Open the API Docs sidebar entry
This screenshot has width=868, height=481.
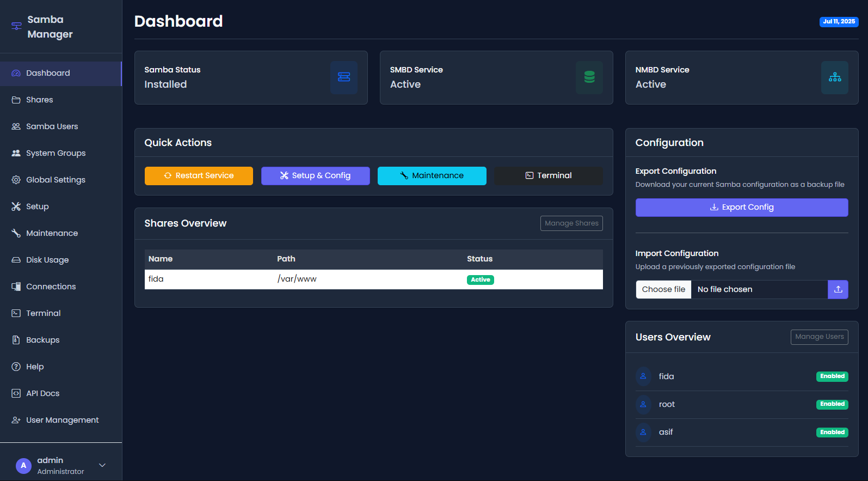point(61,393)
